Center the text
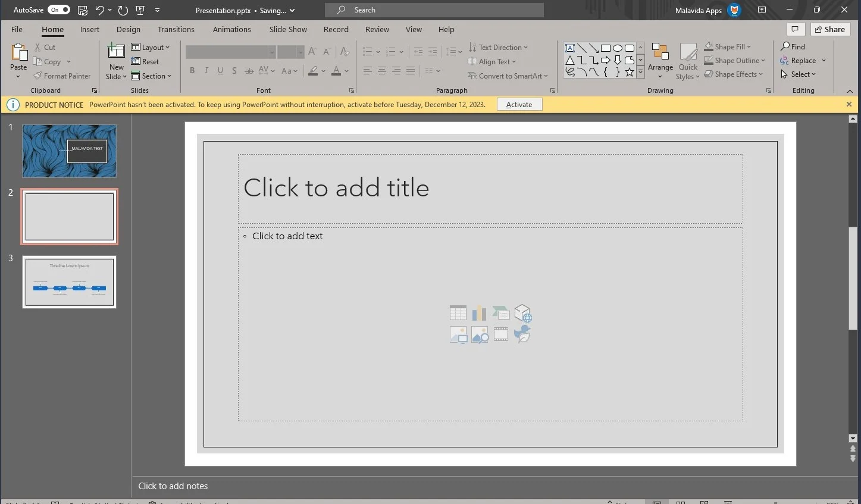This screenshot has height=504, width=861. point(382,71)
